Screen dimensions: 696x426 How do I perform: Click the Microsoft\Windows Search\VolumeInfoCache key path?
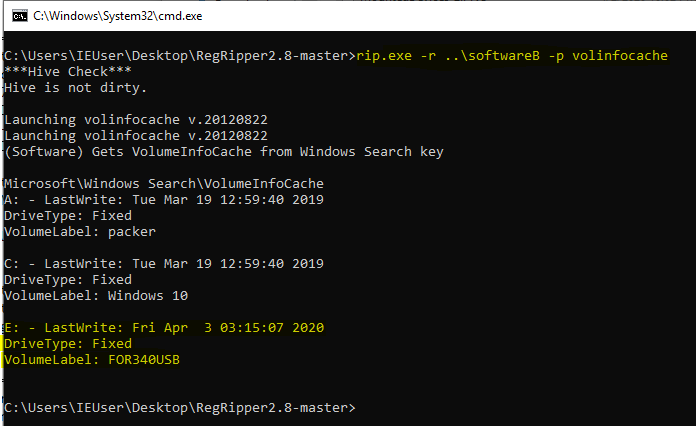click(x=164, y=184)
